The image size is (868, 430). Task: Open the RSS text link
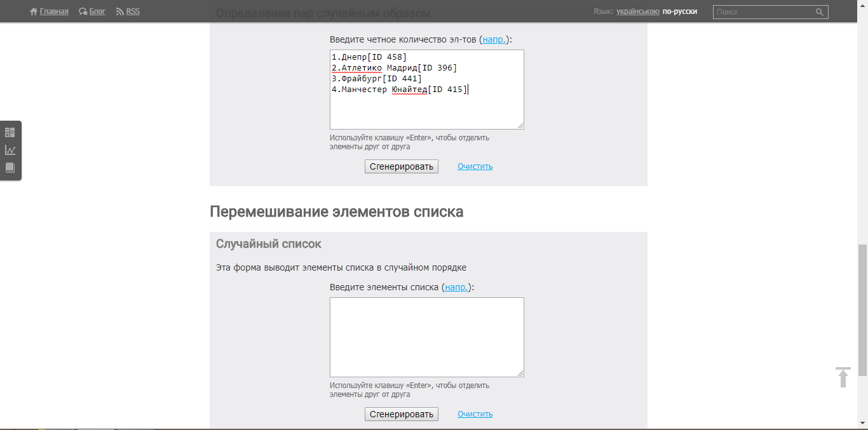tap(133, 11)
